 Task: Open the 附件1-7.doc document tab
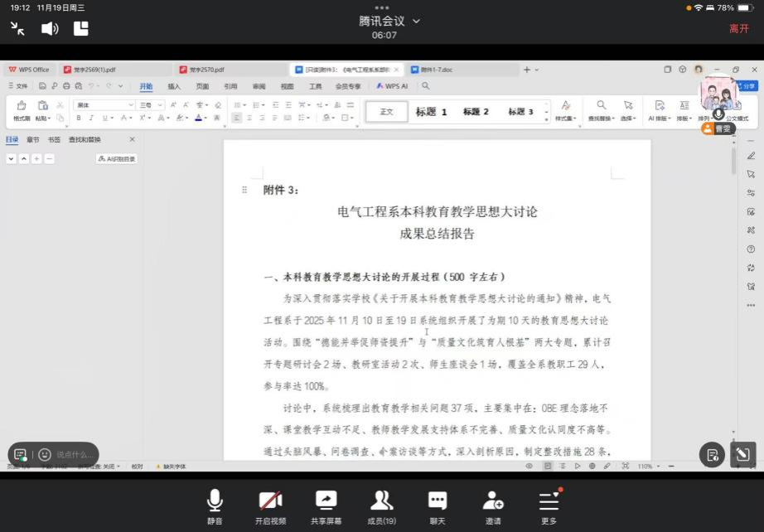(x=436, y=70)
